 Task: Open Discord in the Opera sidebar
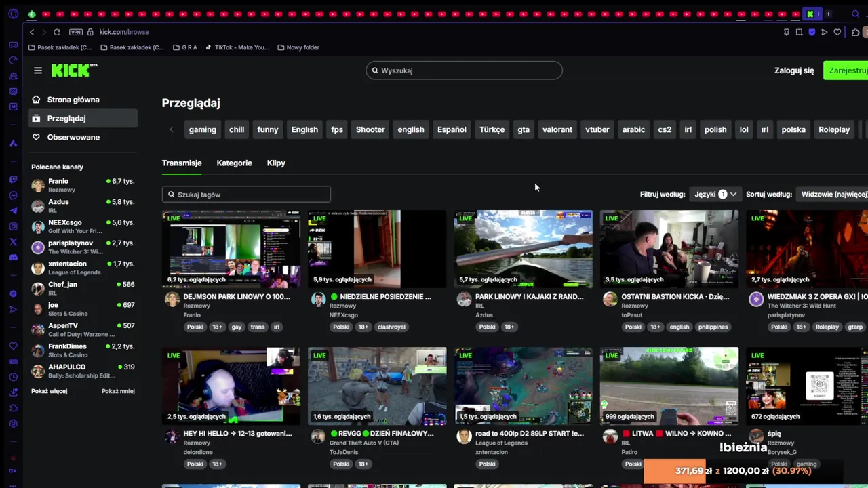(x=13, y=258)
